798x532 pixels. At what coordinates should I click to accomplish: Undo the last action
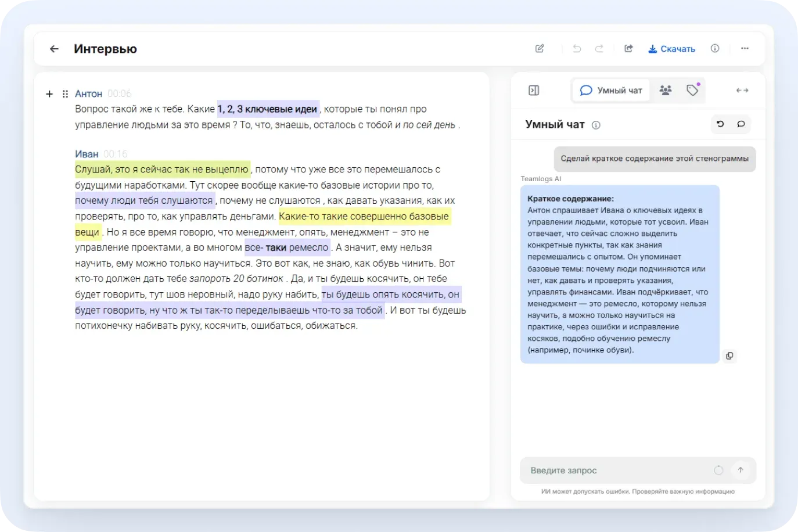[x=577, y=49]
